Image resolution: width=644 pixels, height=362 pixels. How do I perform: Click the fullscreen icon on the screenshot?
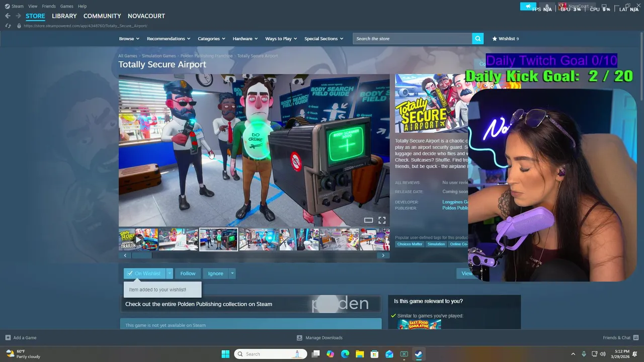[x=382, y=220]
